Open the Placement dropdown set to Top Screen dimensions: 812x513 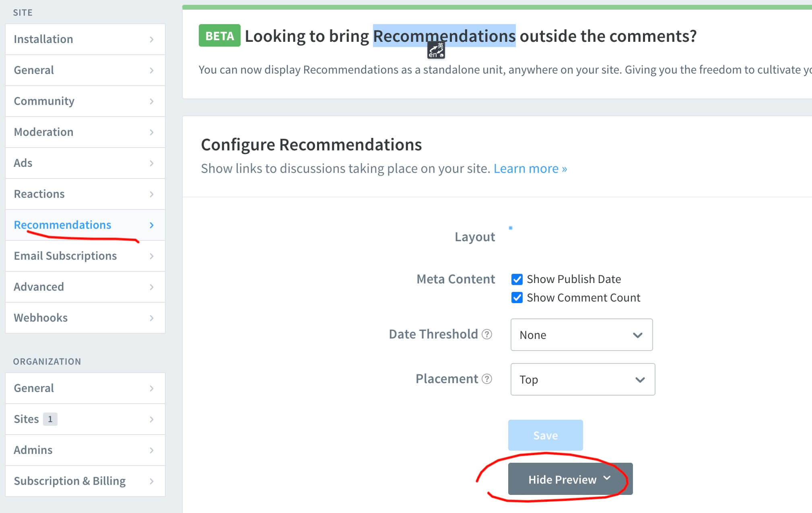pyautogui.click(x=583, y=380)
